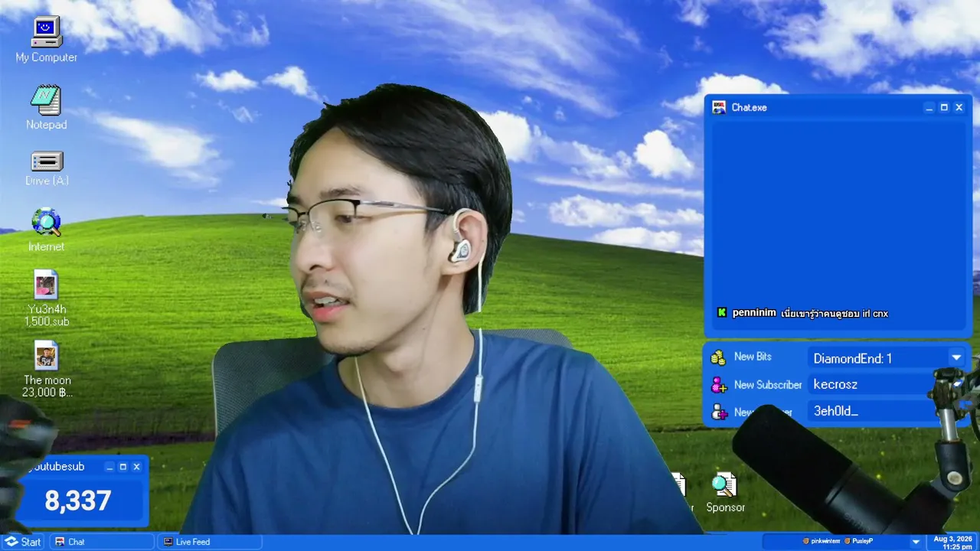980x551 pixels.
Task: Switch to the Live Feed taskbar button
Action: pyautogui.click(x=210, y=542)
